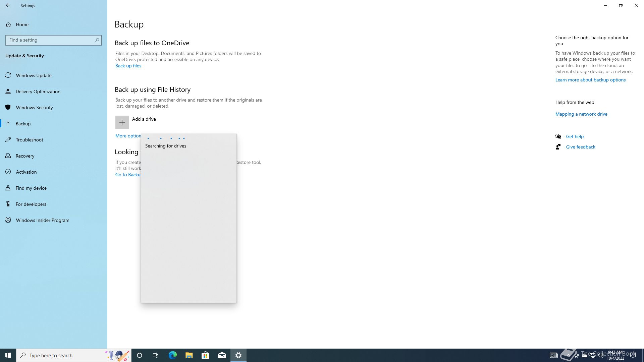Click Searching for drives text in popup
Screen dimensions: 644x362
(x=166, y=146)
